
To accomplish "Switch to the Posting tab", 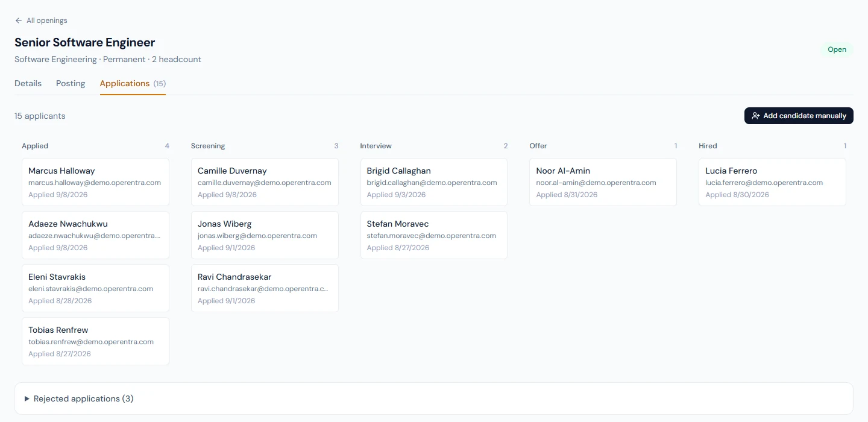I will point(71,83).
